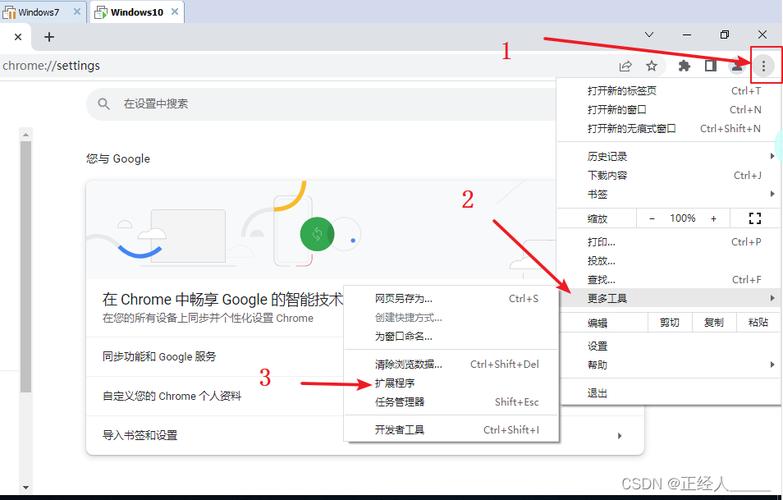Increase zoom with plus button

[x=714, y=218]
